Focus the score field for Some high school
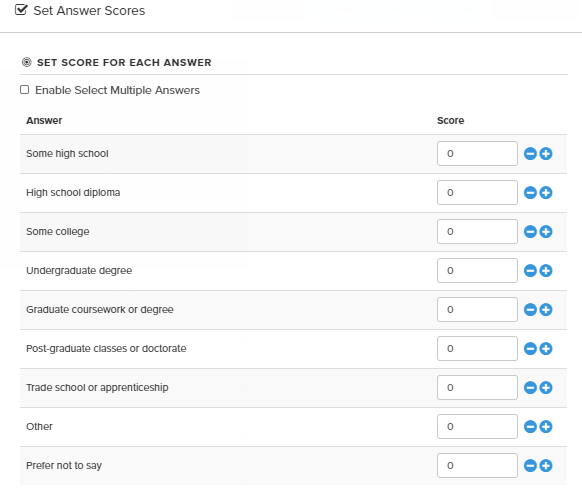Image resolution: width=582 pixels, height=494 pixels. (x=477, y=154)
